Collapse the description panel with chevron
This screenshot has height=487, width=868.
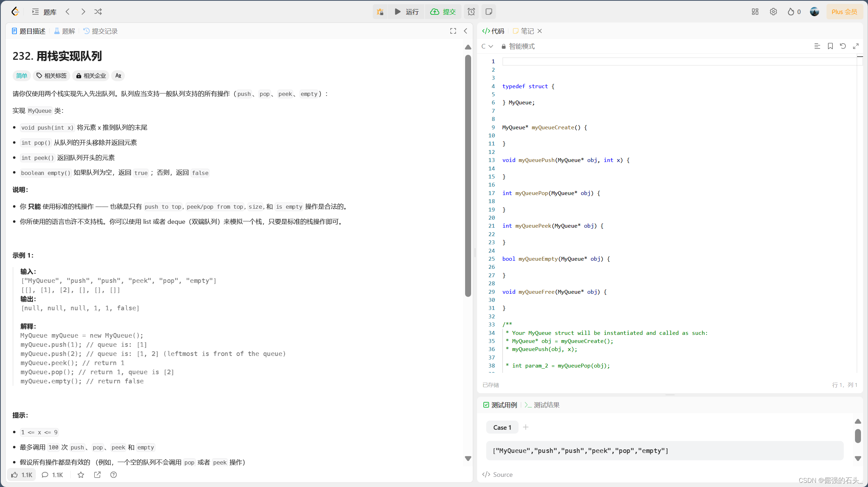(x=465, y=31)
